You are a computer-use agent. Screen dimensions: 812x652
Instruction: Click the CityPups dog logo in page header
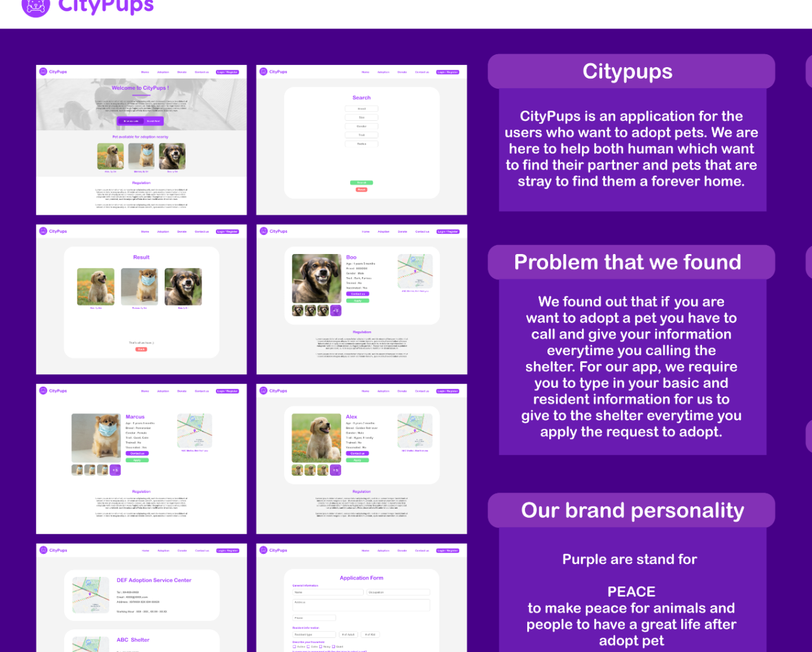tap(36, 7)
